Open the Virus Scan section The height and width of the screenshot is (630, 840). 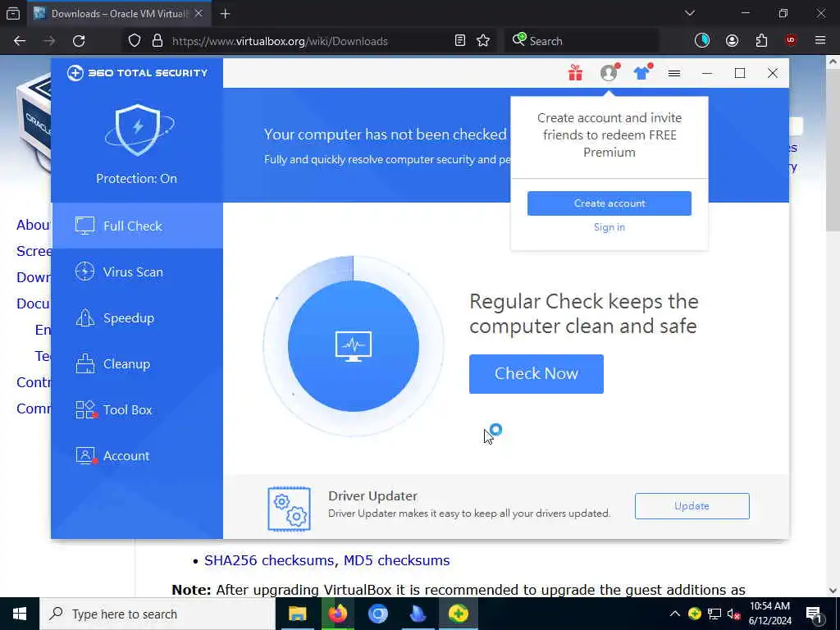point(137,272)
